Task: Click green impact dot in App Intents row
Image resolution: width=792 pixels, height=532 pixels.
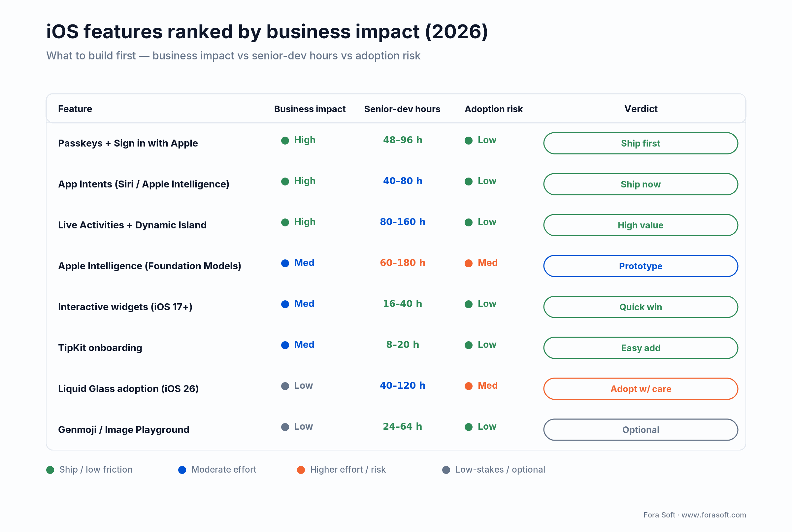Action: point(285,182)
